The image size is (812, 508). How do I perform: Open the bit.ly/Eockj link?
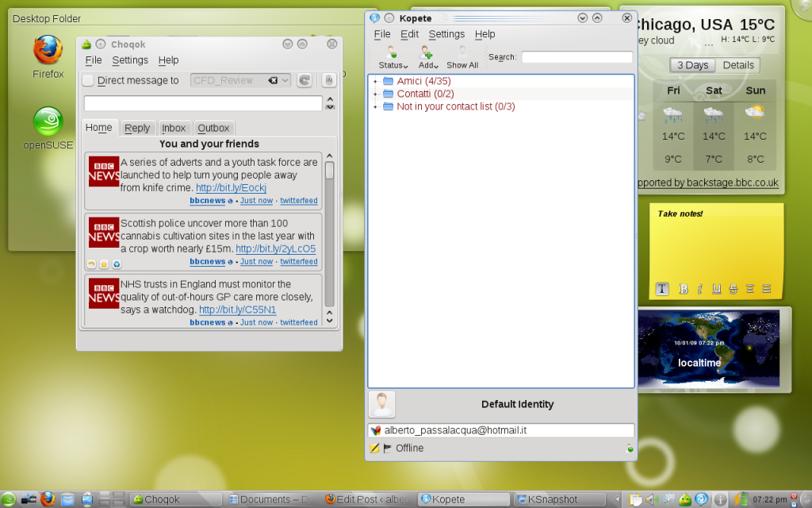[231, 187]
